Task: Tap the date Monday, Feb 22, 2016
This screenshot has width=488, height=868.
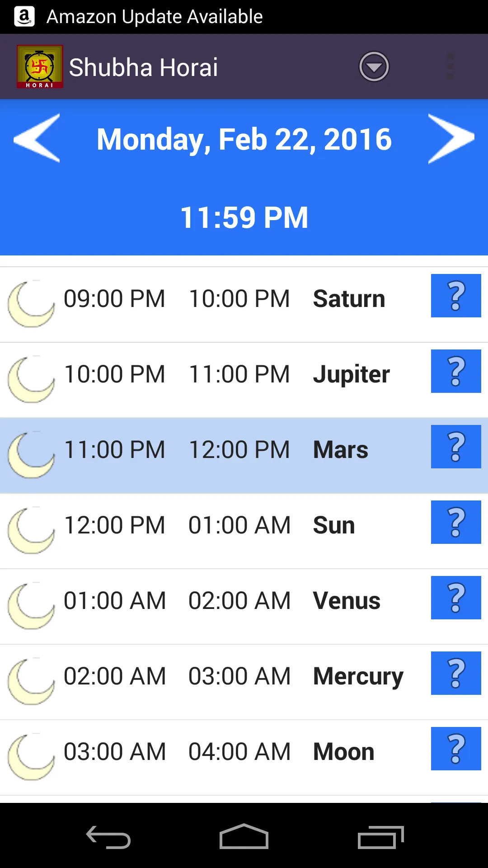Action: point(244,139)
